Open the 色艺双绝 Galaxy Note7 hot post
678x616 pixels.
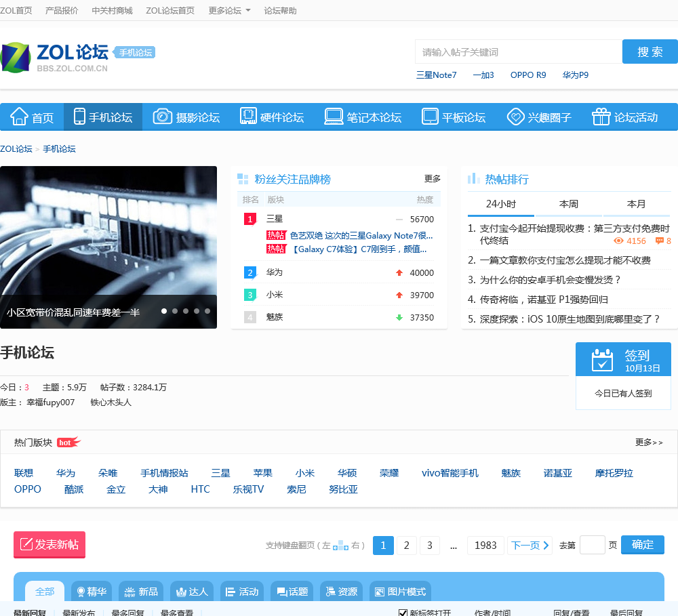pyautogui.click(x=361, y=236)
